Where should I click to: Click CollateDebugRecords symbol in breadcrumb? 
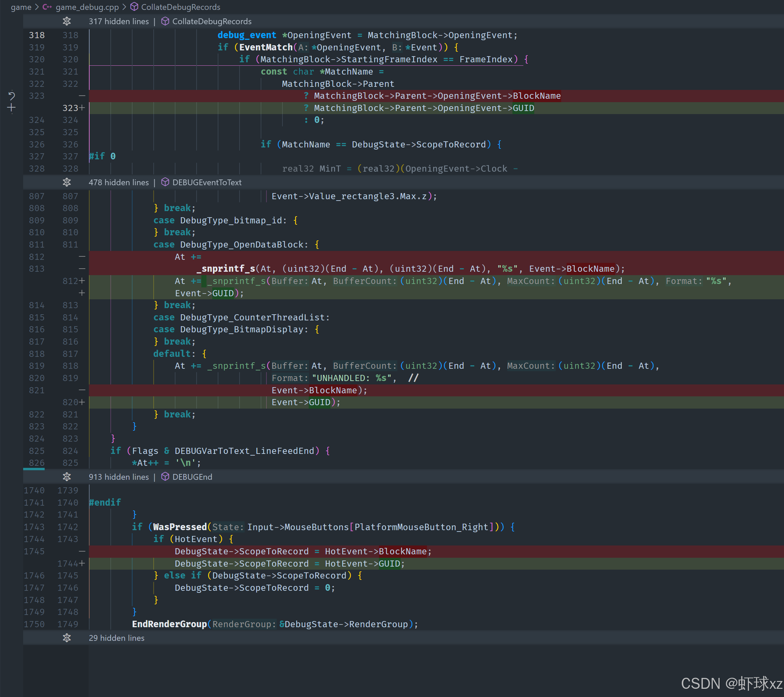(x=181, y=7)
